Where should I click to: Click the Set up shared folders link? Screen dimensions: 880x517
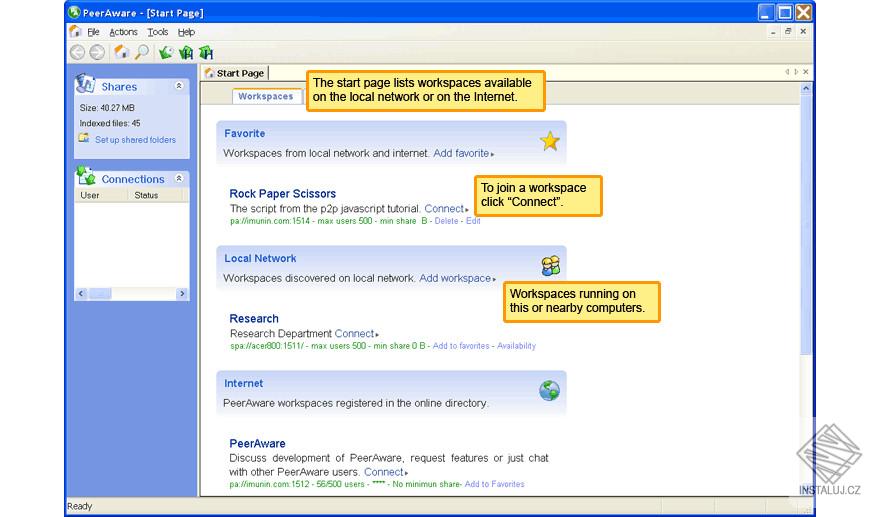135,140
